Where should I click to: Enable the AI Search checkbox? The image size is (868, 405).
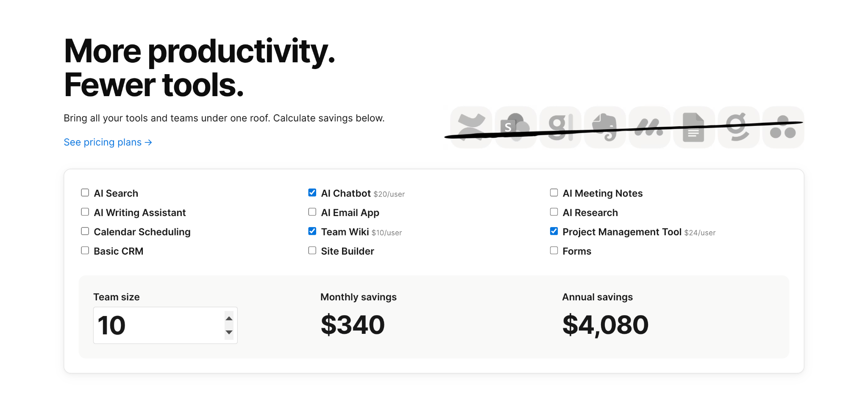tap(85, 193)
